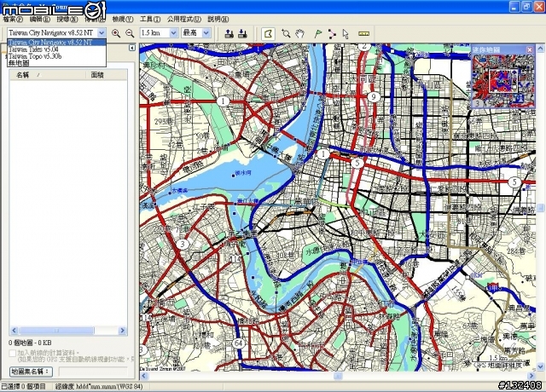Click the mini map thumbnail overview
This screenshot has width=546, height=392.
point(502,81)
